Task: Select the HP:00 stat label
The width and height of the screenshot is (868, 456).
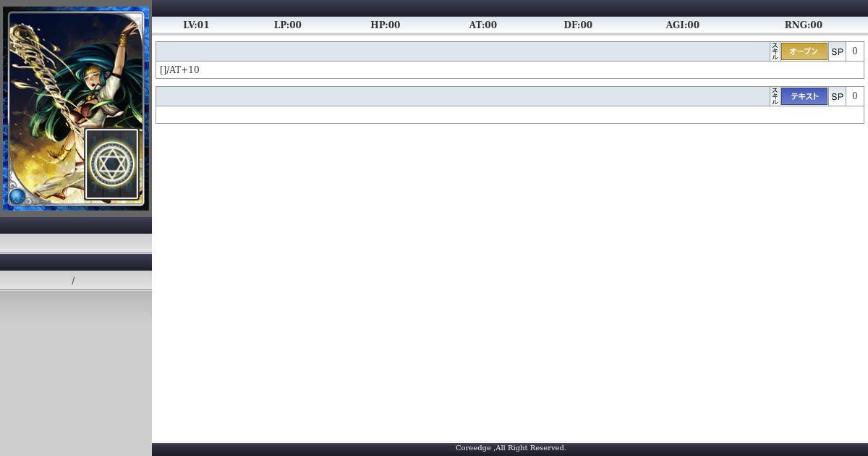Action: (385, 25)
